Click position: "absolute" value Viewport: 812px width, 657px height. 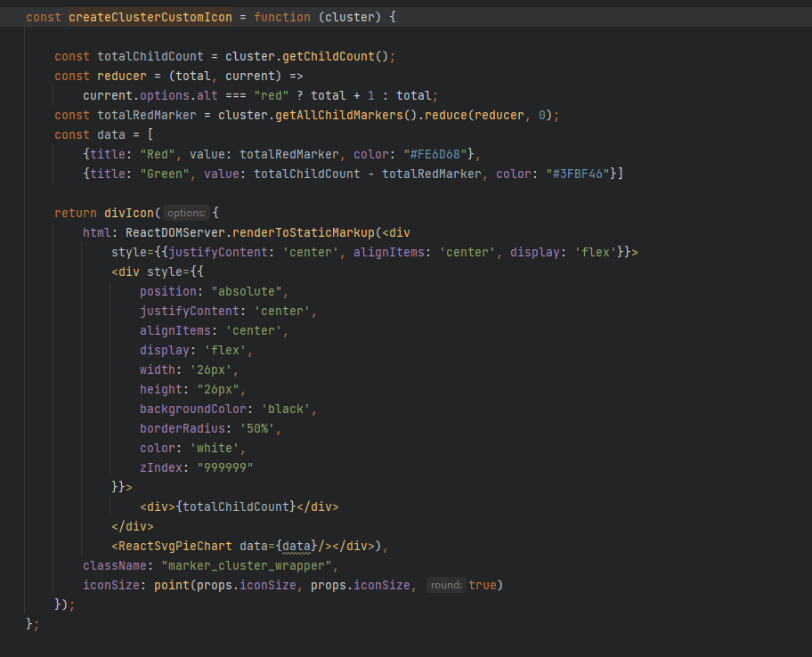click(246, 291)
